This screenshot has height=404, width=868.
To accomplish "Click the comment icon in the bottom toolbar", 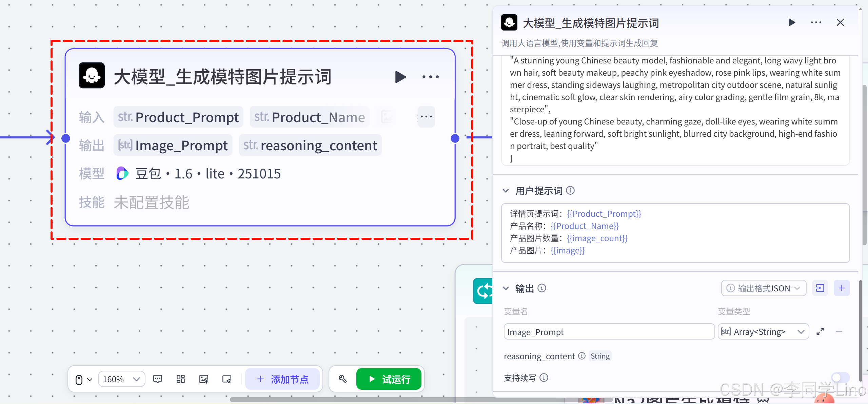I will coord(158,379).
